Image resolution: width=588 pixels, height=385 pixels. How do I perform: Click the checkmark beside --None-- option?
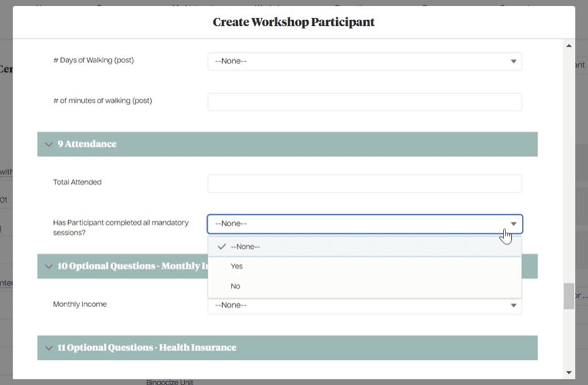click(x=220, y=247)
